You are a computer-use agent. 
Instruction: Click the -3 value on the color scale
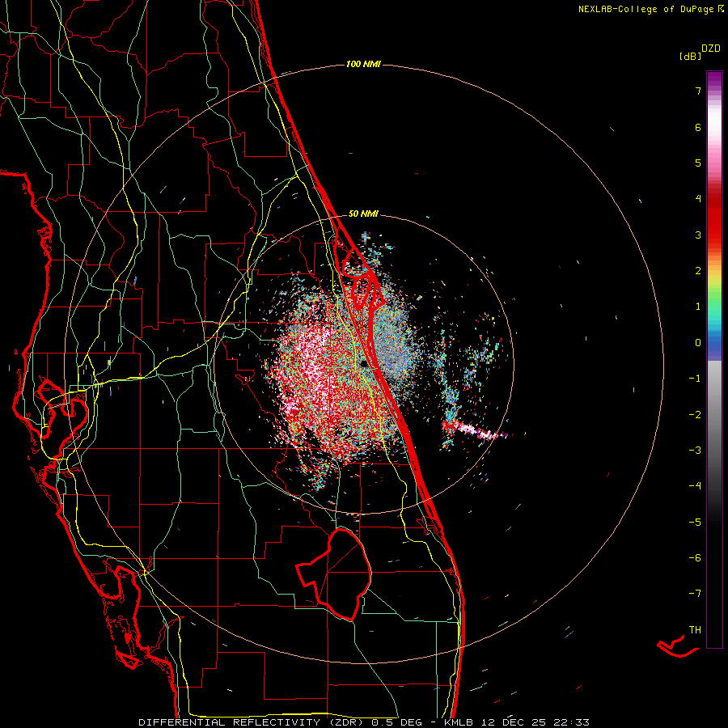(x=695, y=451)
